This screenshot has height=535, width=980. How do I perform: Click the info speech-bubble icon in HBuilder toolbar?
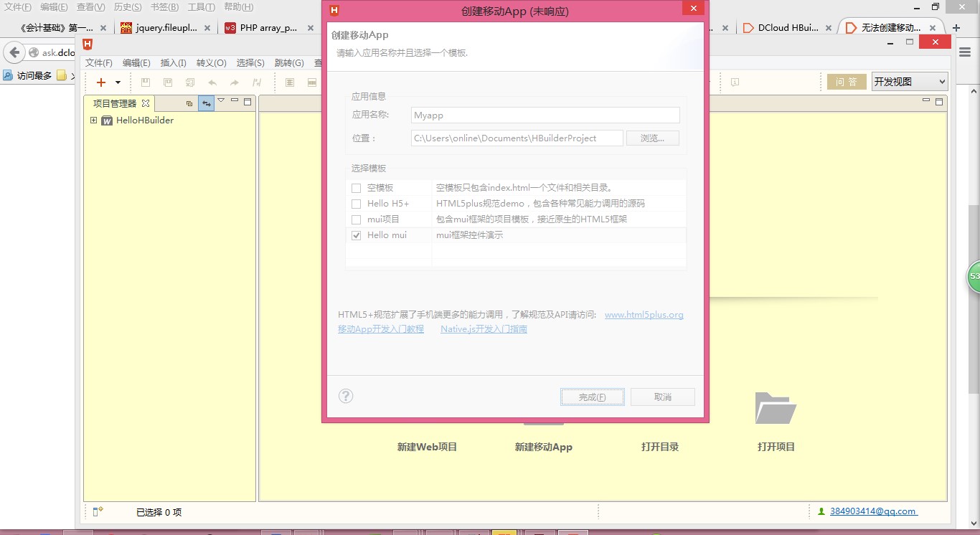(735, 82)
